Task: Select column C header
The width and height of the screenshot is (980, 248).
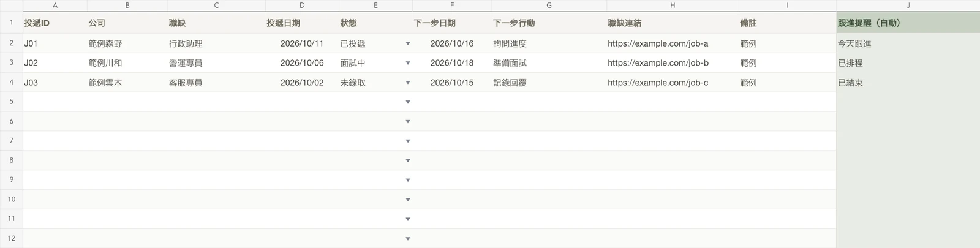Action: (216, 6)
